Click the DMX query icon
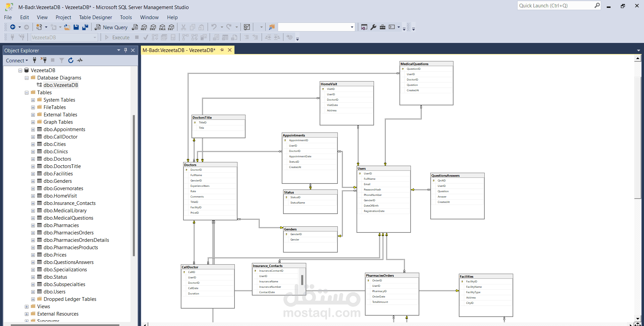The image size is (644, 326). (153, 27)
